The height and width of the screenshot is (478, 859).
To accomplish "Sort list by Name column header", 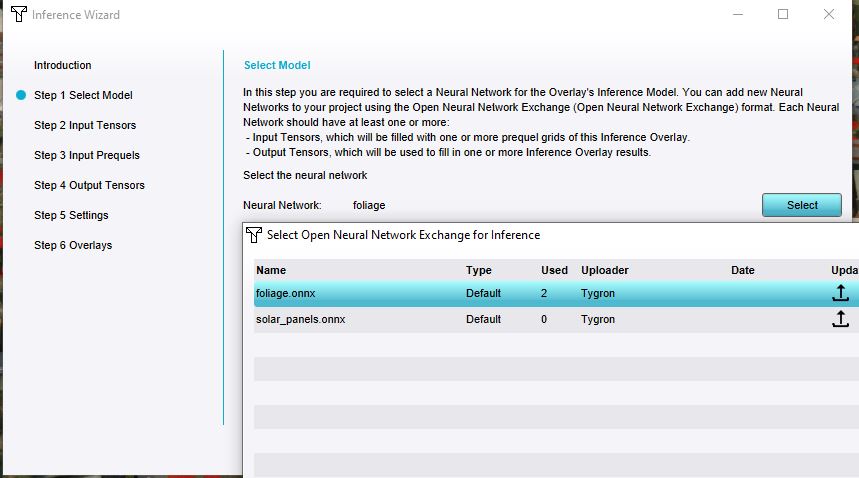I will [271, 270].
